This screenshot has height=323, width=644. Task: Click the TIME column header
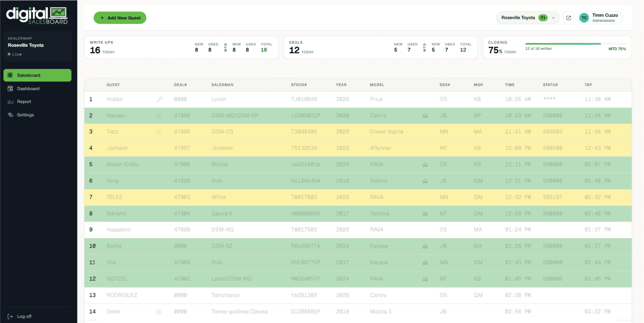tap(509, 85)
